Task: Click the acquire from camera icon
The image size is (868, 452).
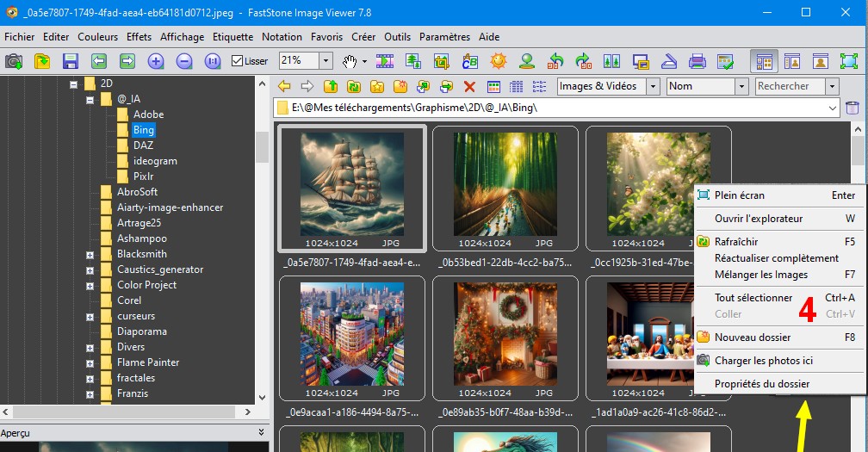Action: click(x=14, y=61)
